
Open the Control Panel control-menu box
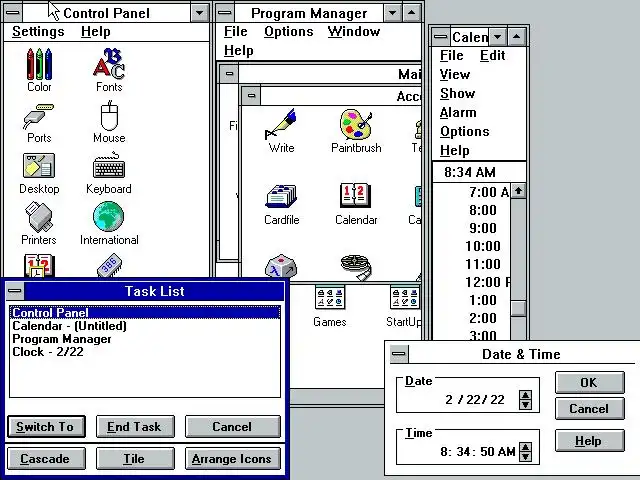pyautogui.click(x=13, y=13)
